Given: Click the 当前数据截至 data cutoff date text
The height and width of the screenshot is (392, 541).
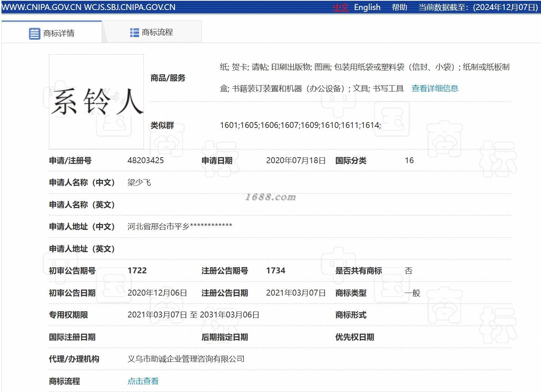Looking at the screenshot, I should tap(478, 7).
